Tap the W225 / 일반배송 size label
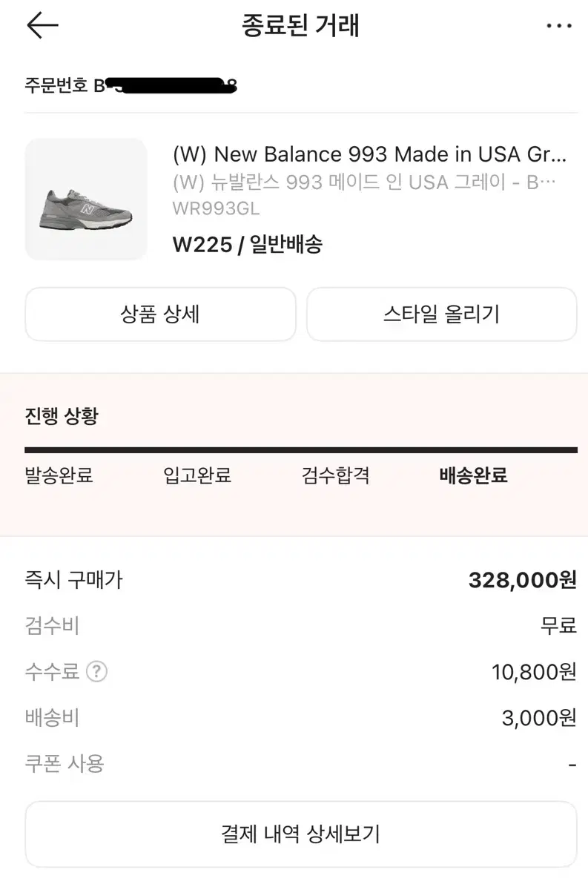Viewport: 588px width, 890px height. click(x=248, y=244)
